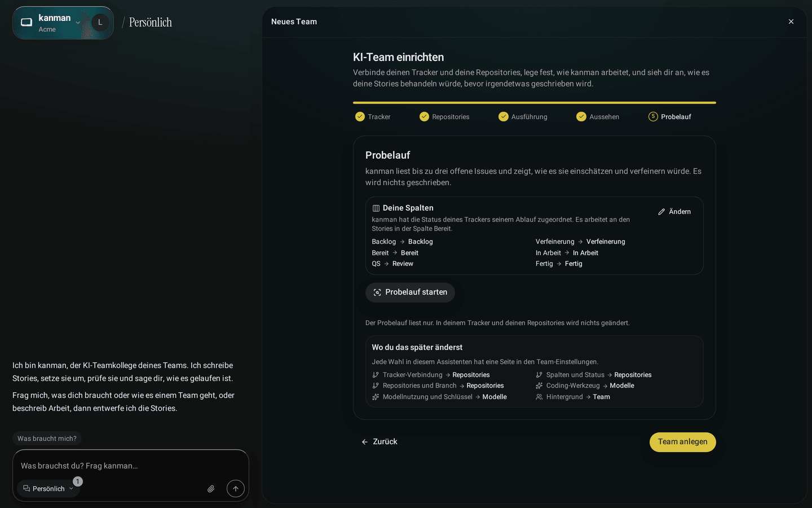Create the team with Team anlegen
Image resolution: width=812 pixels, height=508 pixels.
683,442
